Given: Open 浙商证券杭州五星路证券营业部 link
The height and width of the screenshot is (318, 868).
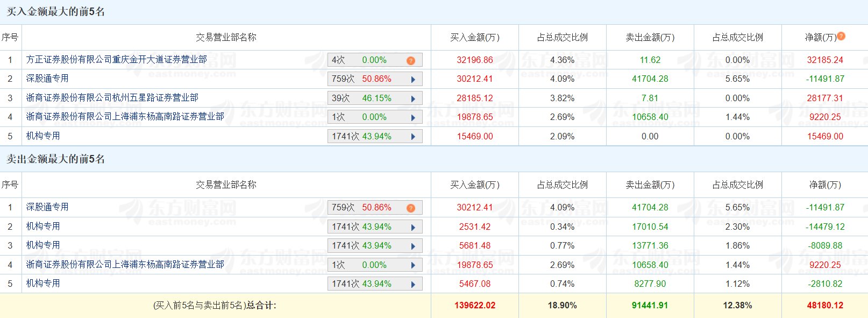Looking at the screenshot, I should tap(112, 98).
